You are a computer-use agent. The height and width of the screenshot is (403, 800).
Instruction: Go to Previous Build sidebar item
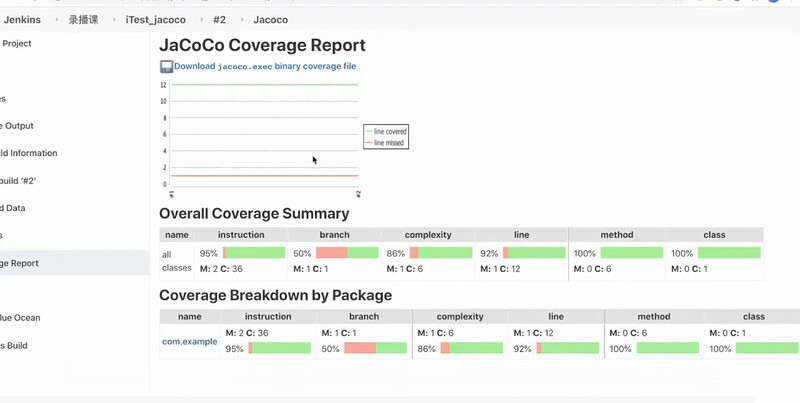[x=14, y=345]
